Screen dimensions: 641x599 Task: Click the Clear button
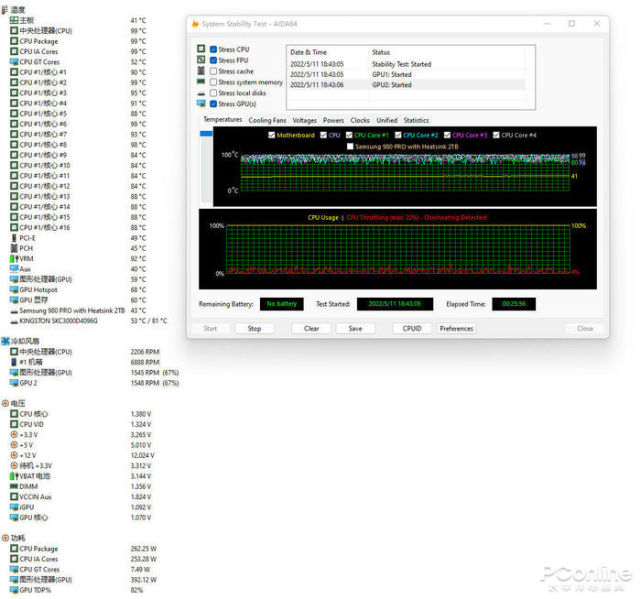tap(312, 328)
